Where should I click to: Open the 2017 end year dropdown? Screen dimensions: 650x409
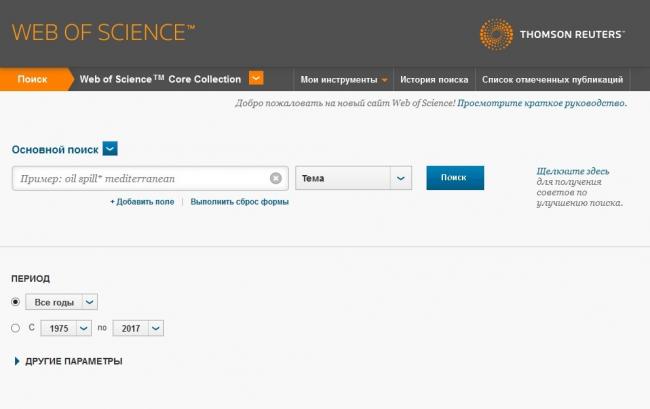pos(138,328)
